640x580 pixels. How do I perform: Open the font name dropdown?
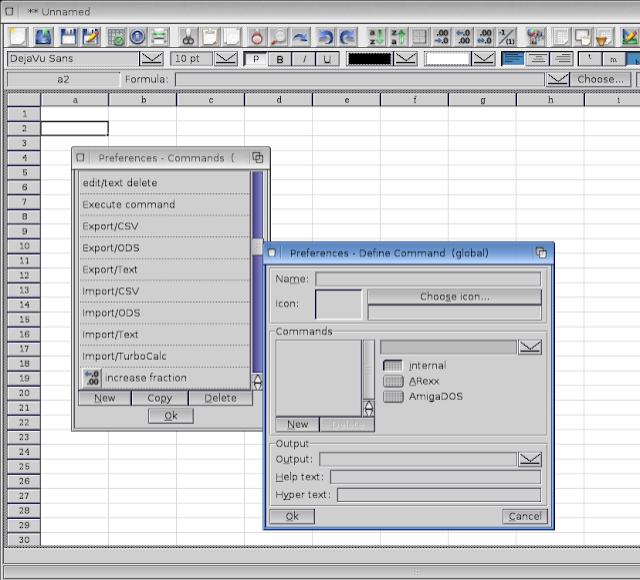point(152,59)
